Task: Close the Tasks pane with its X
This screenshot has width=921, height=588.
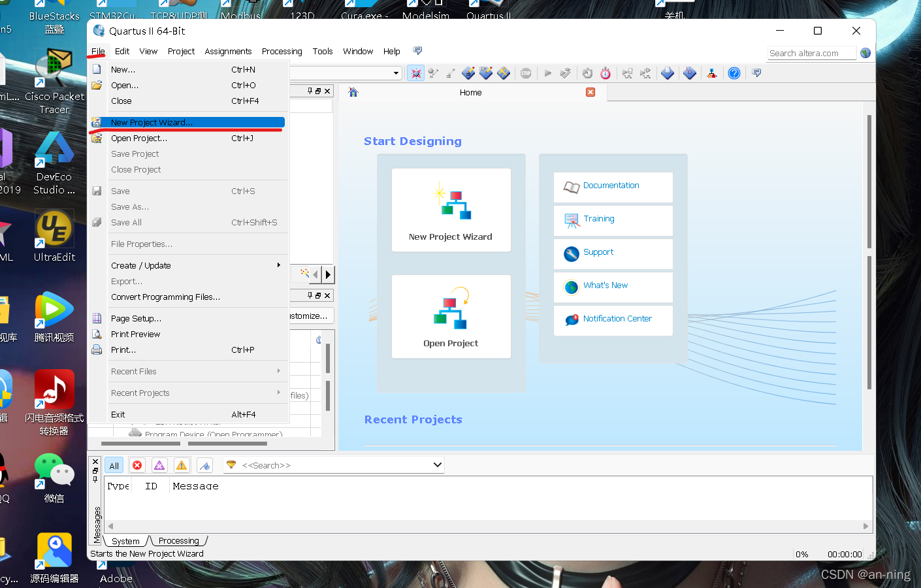Action: pyautogui.click(x=327, y=296)
